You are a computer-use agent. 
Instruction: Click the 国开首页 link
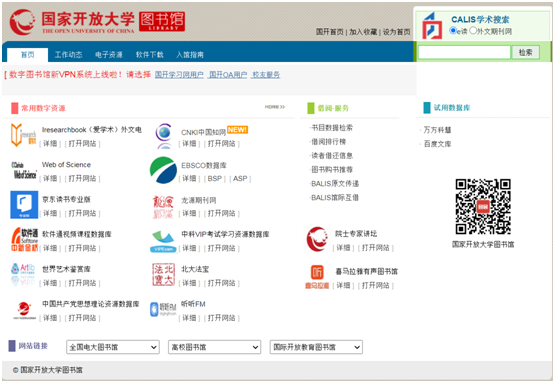(330, 32)
